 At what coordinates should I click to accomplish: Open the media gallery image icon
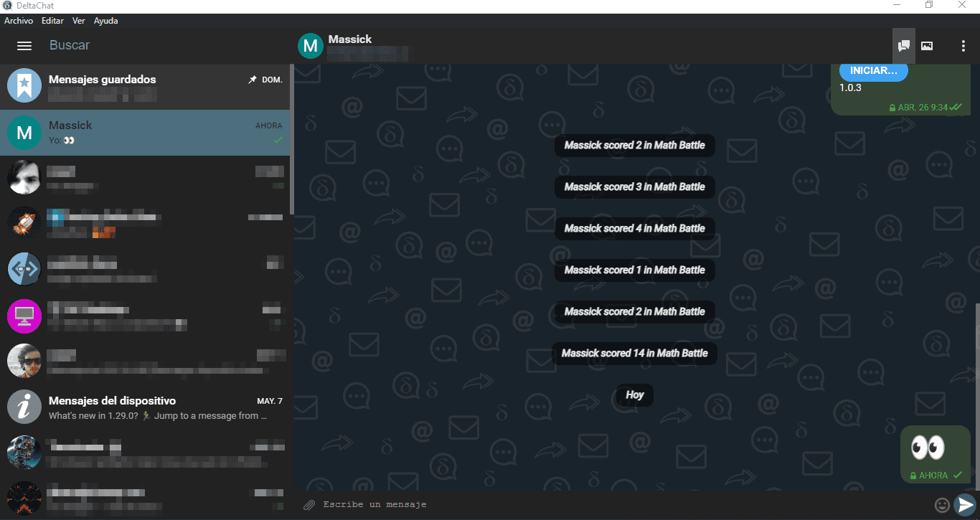coord(927,46)
